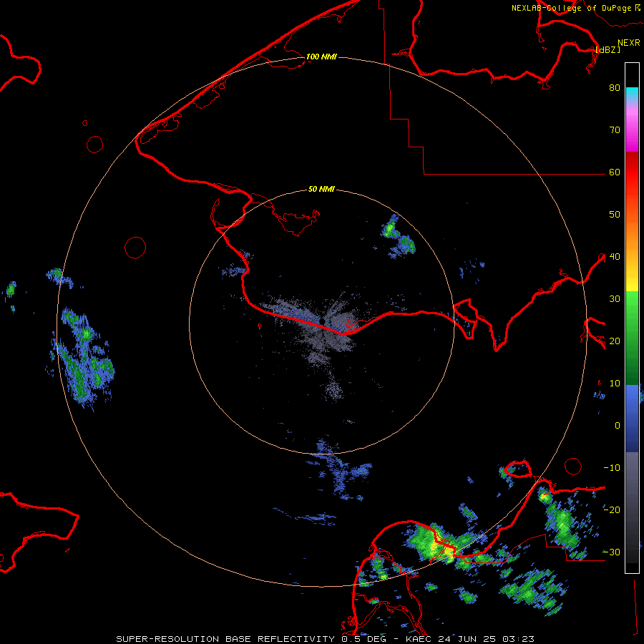Click the 50 NMI range ring label
Viewport: 644px width, 644px height.
[321, 190]
